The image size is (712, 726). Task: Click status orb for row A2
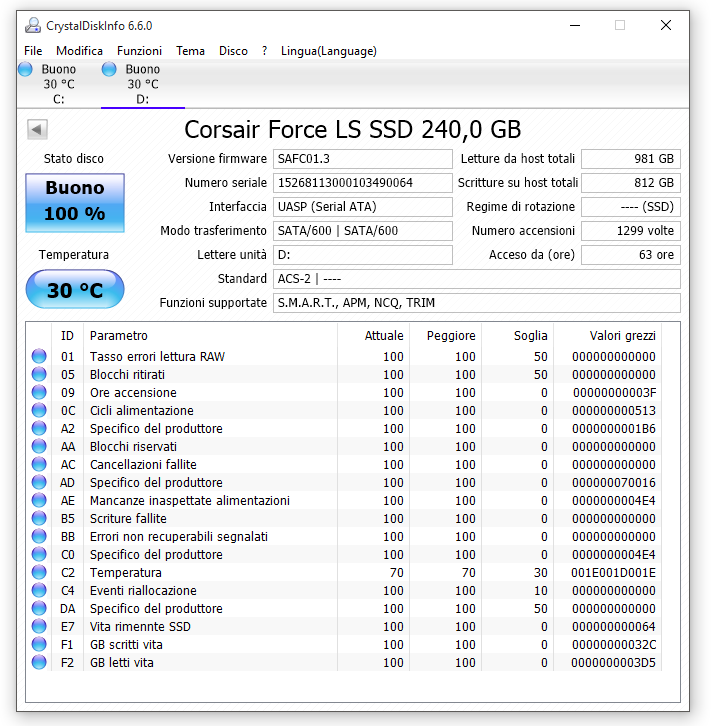click(x=39, y=428)
